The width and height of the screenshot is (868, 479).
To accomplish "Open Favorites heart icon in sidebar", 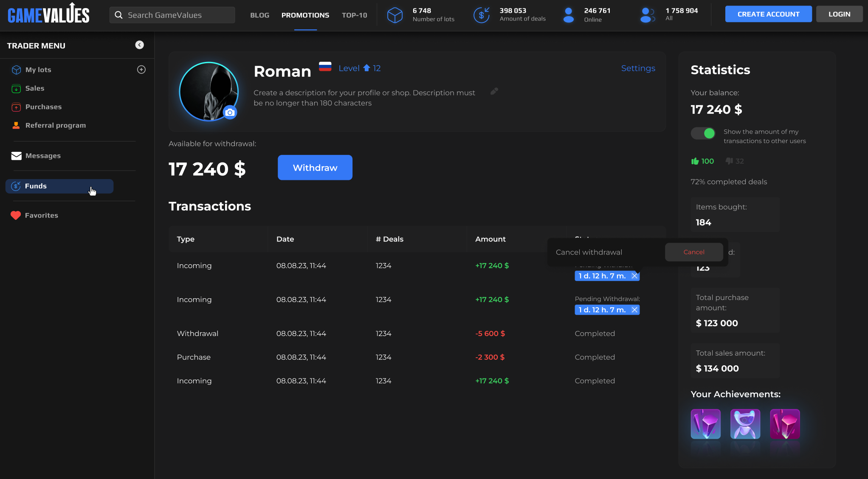I will (x=16, y=216).
